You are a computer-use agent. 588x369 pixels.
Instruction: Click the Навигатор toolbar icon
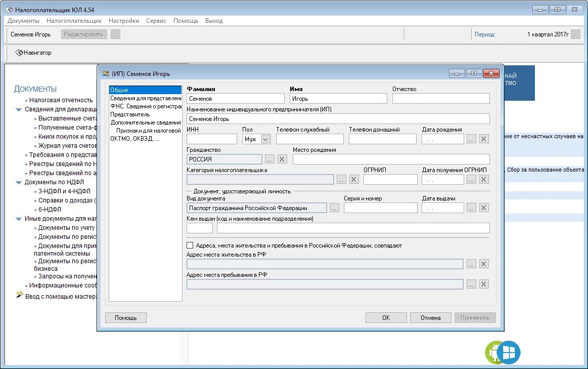19,53
